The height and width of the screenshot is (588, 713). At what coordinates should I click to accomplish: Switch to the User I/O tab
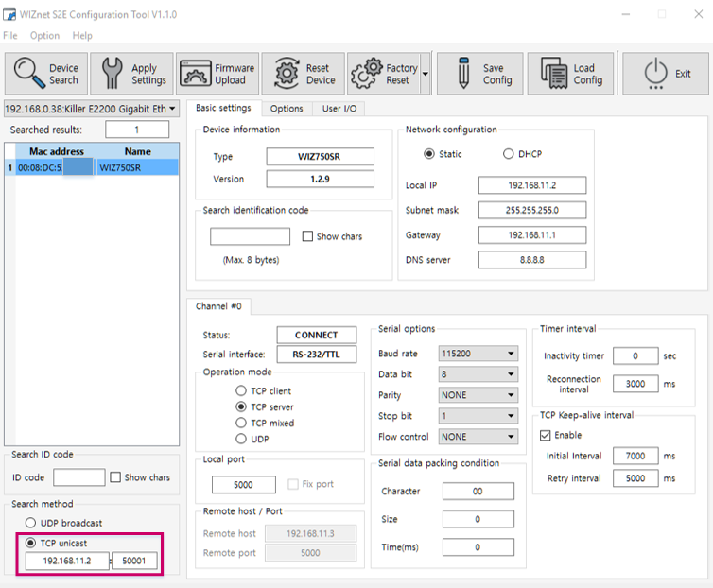(x=339, y=108)
